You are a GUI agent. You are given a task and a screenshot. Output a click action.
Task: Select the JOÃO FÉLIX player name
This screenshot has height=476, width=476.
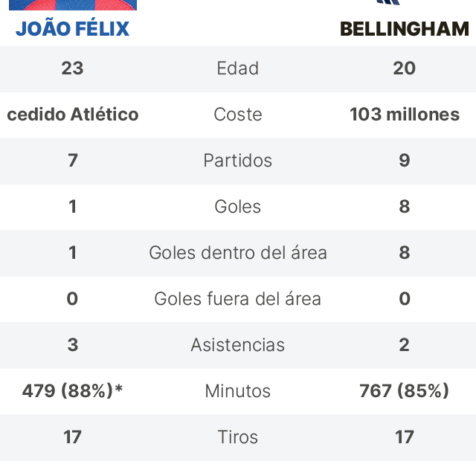[x=73, y=29]
